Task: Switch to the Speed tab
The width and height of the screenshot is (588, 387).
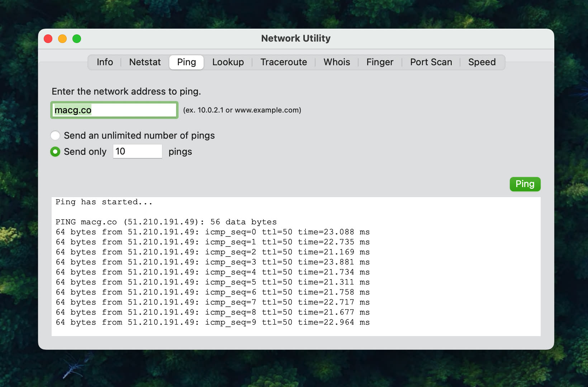Action: tap(482, 62)
